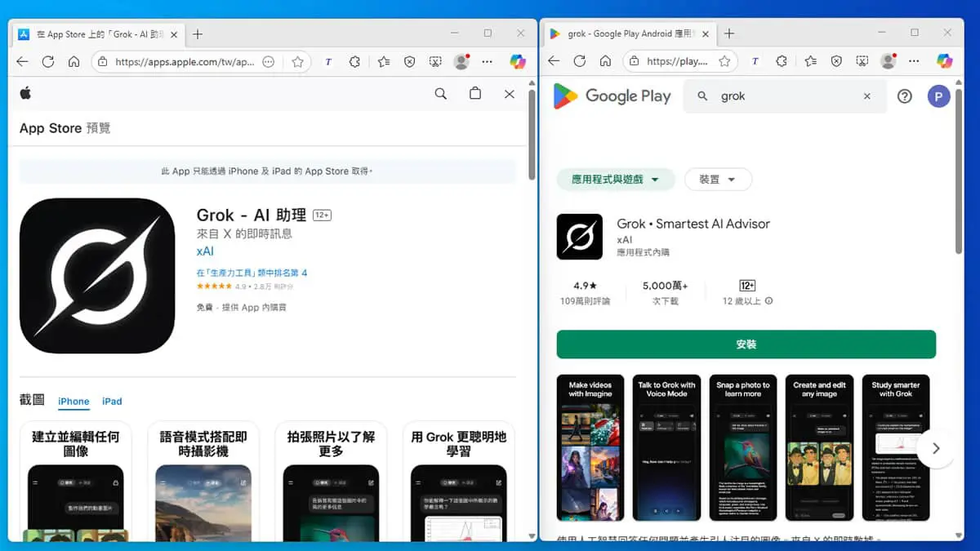This screenshot has height=551, width=980.
Task: Expand the 裝置 filter dropdown
Action: tap(718, 180)
